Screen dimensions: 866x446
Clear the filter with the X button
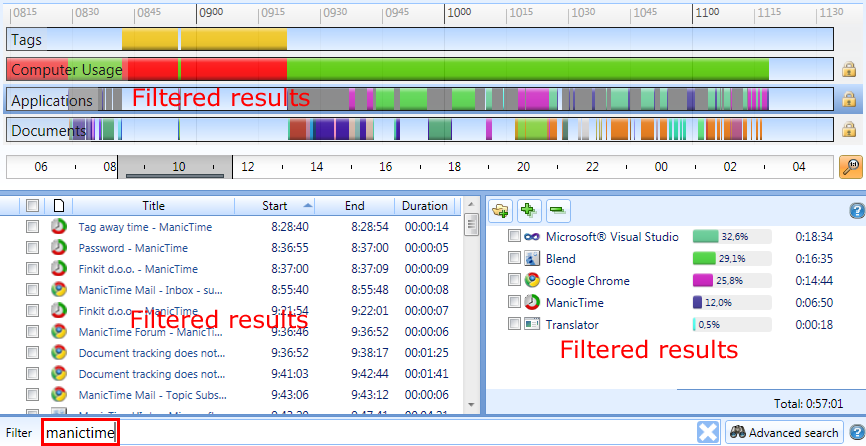(707, 432)
